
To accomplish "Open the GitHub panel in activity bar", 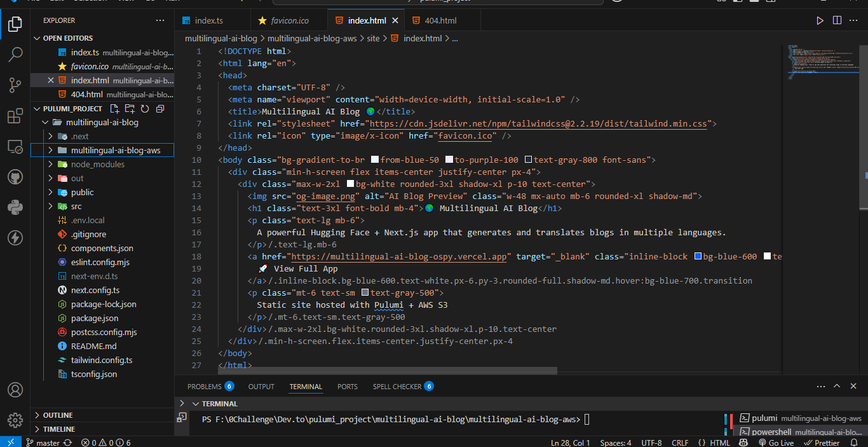I will pos(15,177).
